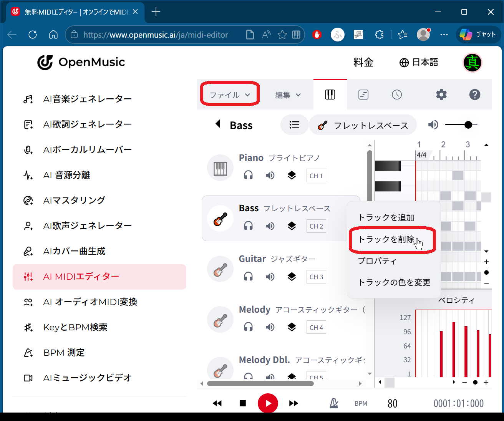Open the 料金 pricing link

[x=363, y=62]
